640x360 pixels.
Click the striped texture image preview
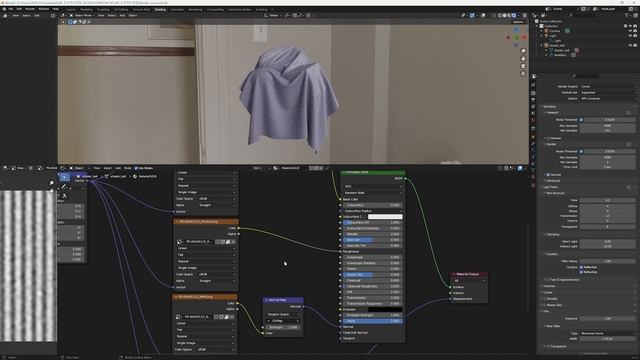[x=28, y=266]
